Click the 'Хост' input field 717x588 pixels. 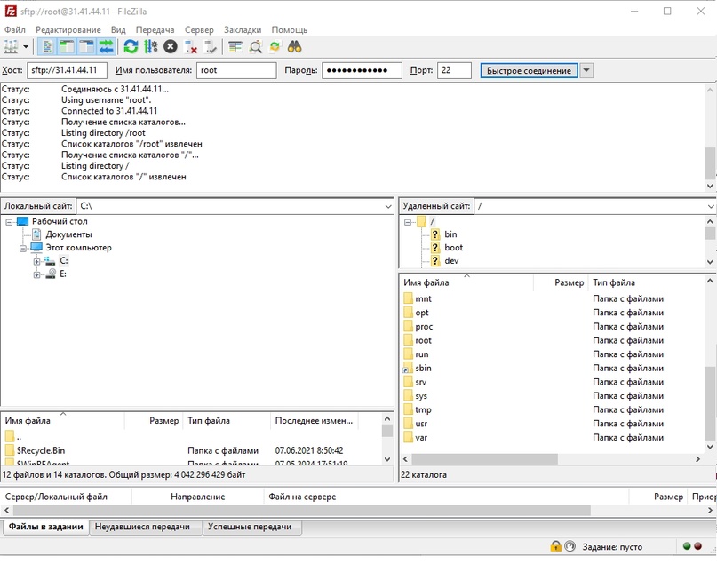[68, 71]
